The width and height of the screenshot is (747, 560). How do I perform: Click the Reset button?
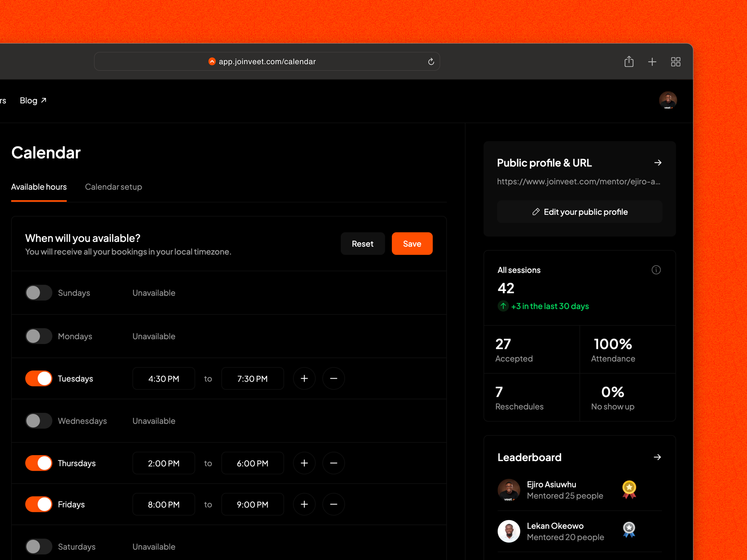[x=362, y=243]
